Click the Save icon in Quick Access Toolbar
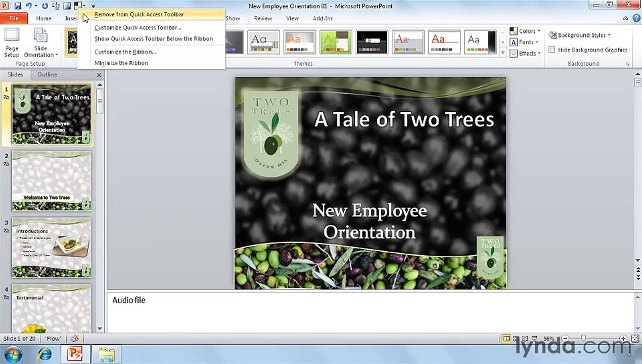 [x=18, y=6]
